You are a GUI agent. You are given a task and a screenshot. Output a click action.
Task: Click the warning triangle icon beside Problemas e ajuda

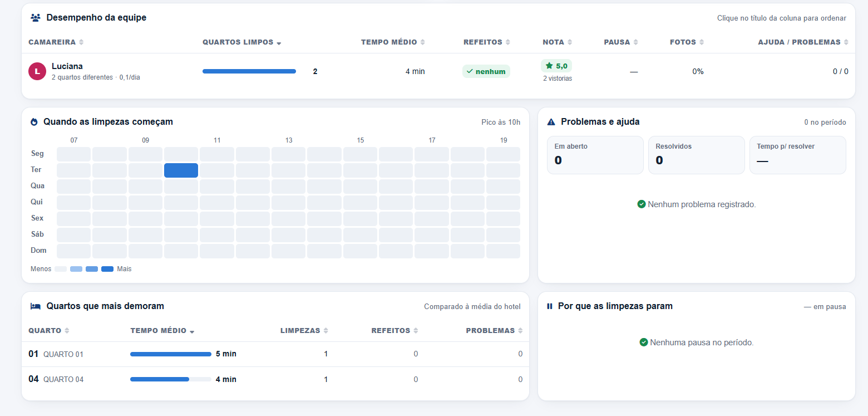pyautogui.click(x=551, y=122)
